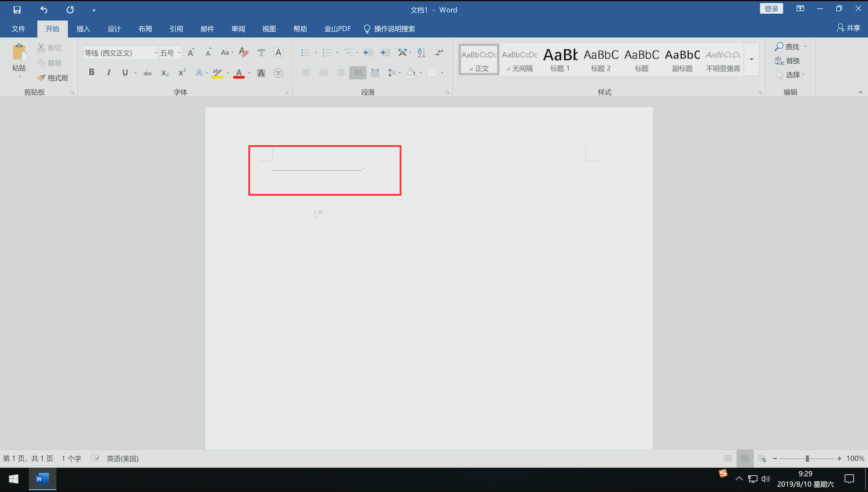Expand the 粘贴 options arrow

pos(19,76)
